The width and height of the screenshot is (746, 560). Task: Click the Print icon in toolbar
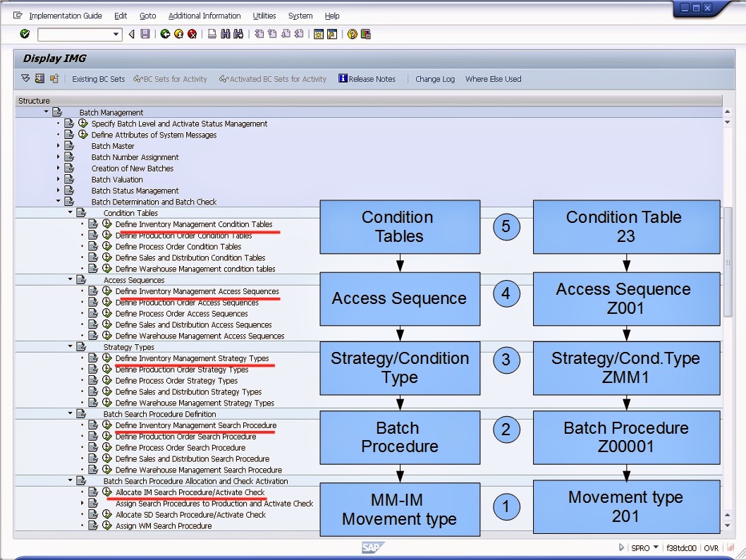point(212,35)
